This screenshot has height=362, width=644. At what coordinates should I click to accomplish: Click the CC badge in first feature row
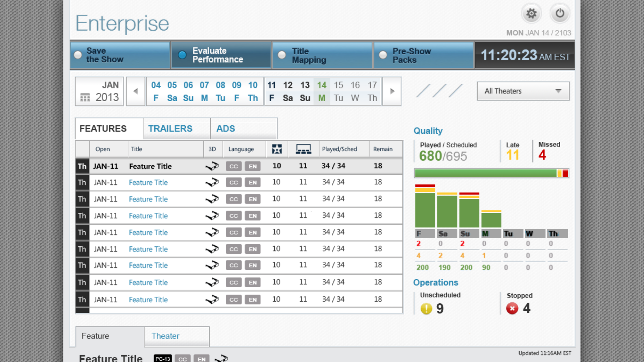click(x=233, y=166)
